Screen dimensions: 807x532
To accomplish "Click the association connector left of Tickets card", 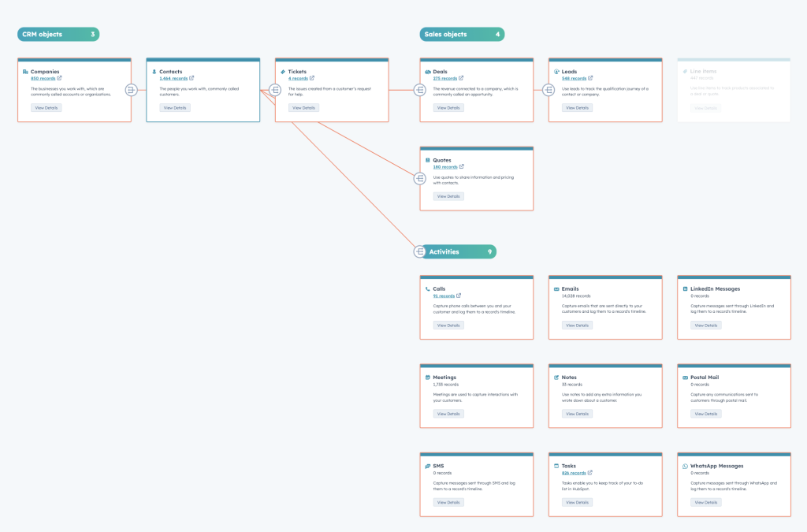I will [275, 90].
